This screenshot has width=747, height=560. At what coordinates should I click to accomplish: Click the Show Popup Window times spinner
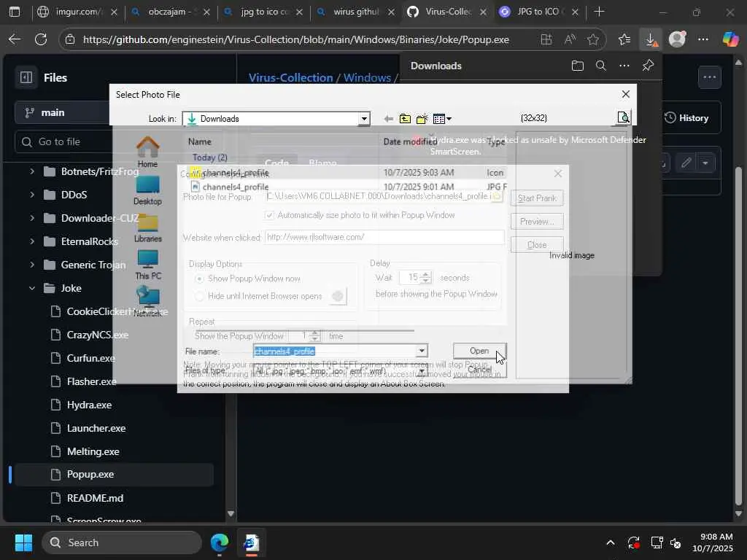[x=315, y=335]
